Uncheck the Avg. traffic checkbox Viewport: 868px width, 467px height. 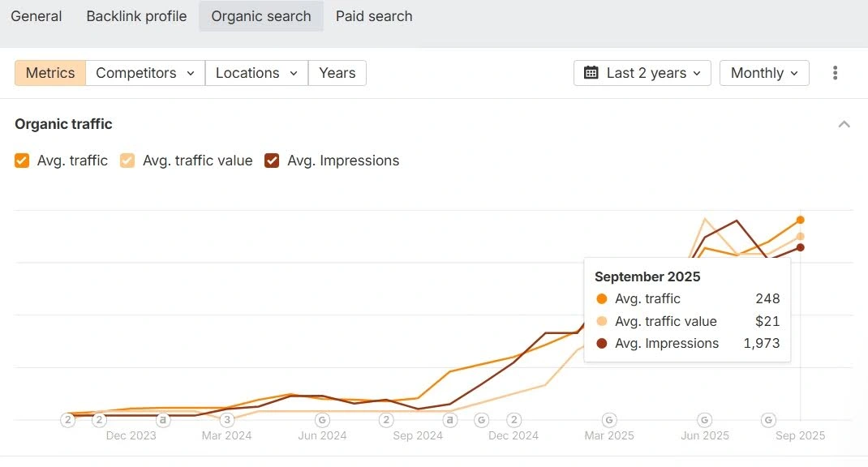(22, 161)
